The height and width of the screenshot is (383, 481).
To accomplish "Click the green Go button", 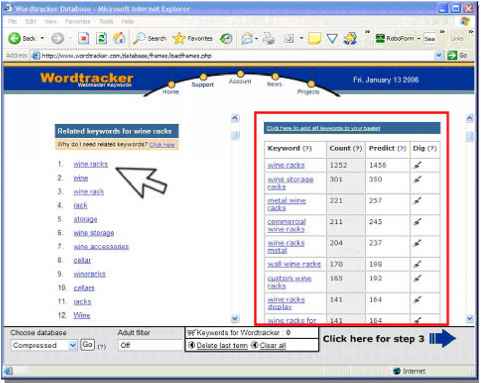I will 457,55.
